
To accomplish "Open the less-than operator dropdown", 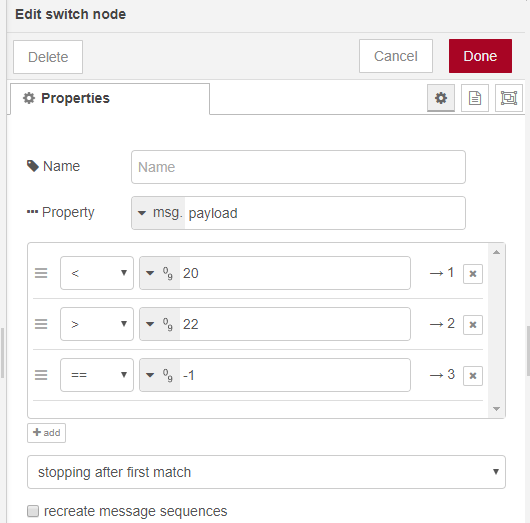I will [97, 273].
